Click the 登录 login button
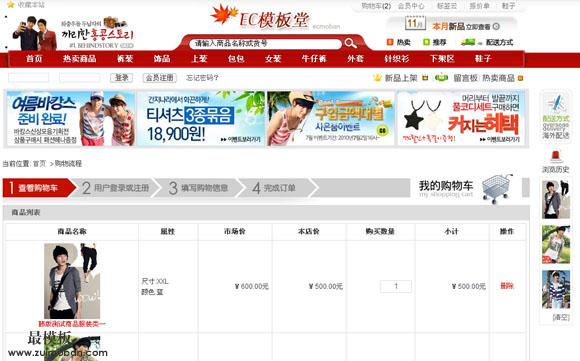 (121, 78)
